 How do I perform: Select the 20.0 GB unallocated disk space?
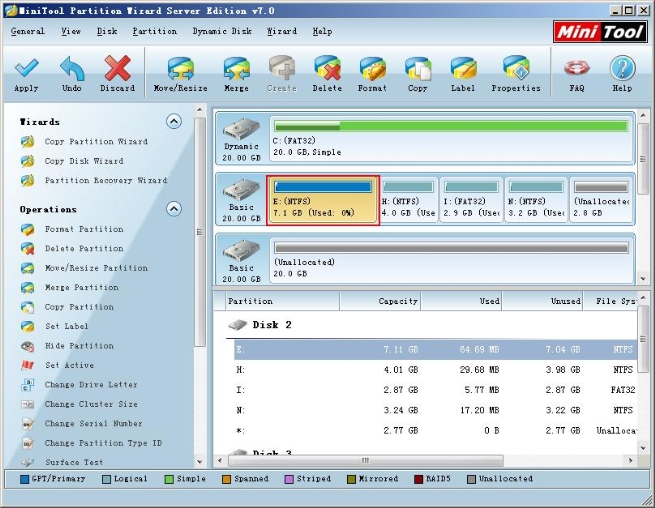451,260
